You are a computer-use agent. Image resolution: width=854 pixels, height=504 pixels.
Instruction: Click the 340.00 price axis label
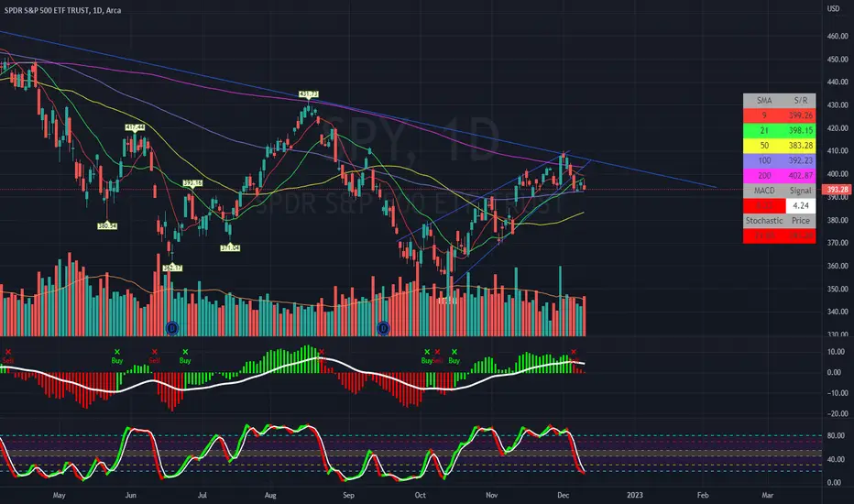point(838,312)
